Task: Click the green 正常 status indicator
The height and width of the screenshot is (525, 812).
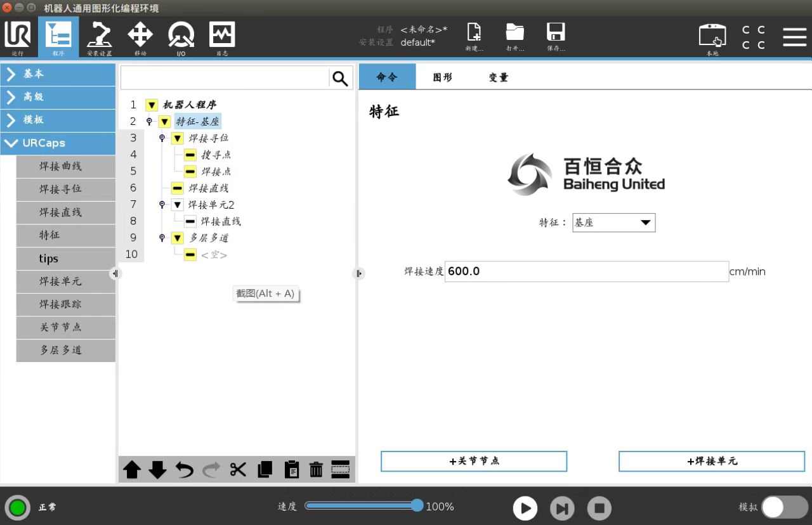Action: (17, 507)
